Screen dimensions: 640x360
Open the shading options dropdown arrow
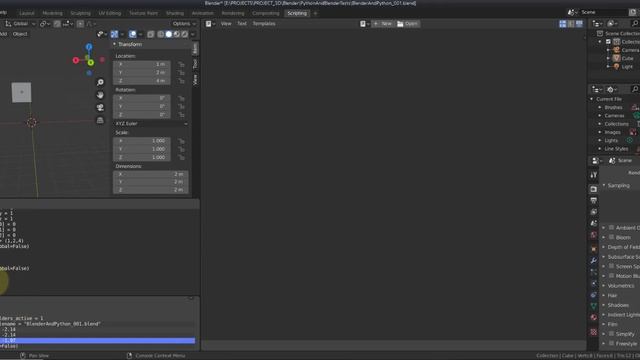click(193, 34)
